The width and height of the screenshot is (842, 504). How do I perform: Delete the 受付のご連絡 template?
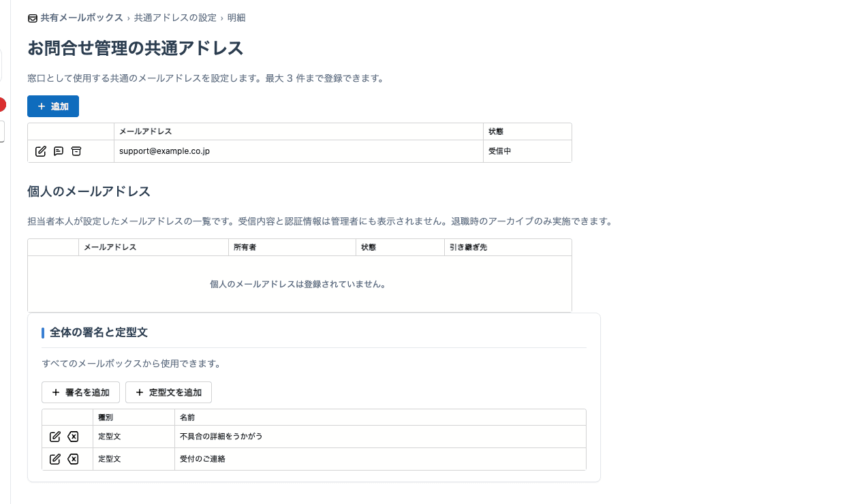[73, 459]
